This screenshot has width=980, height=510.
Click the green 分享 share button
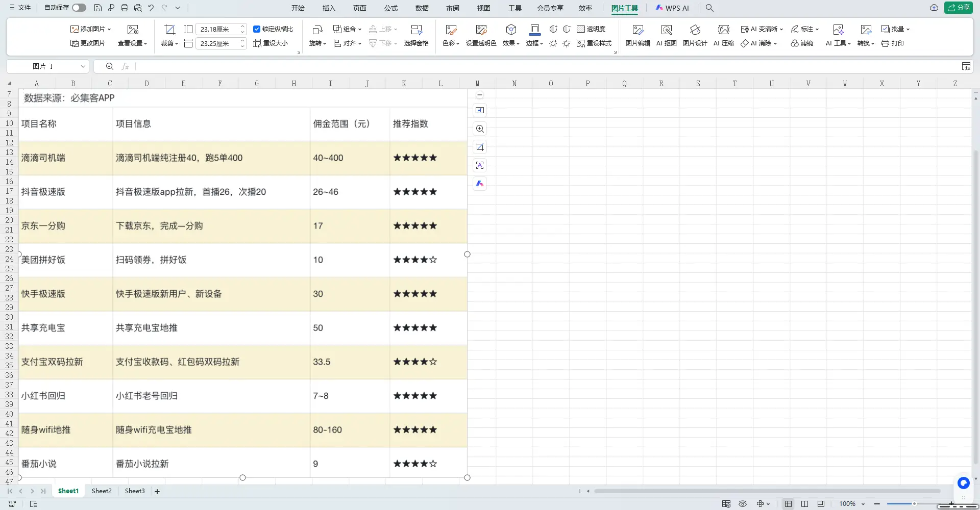[x=958, y=8]
